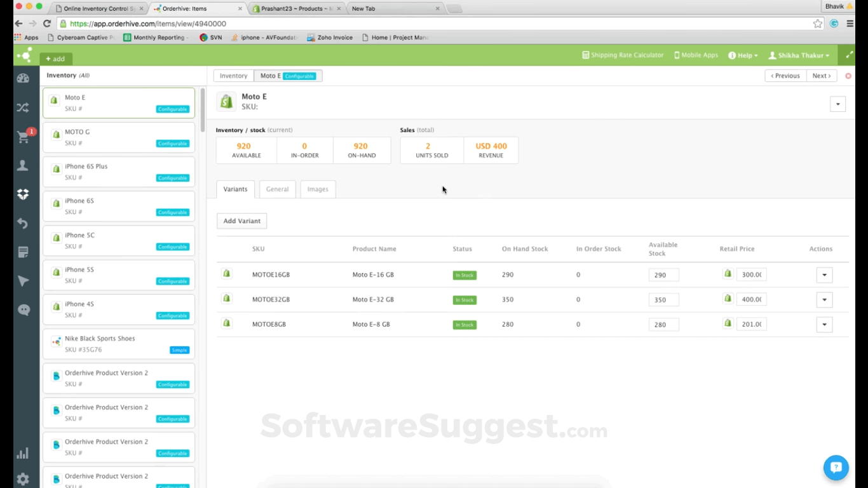Screen dimensions: 868x488
Task: Edit retail price field showing 400.00
Action: [x=751, y=300]
